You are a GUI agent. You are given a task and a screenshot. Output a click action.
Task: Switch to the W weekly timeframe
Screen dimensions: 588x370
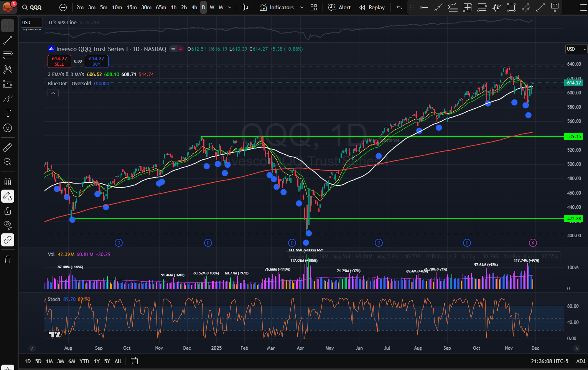pyautogui.click(x=212, y=7)
